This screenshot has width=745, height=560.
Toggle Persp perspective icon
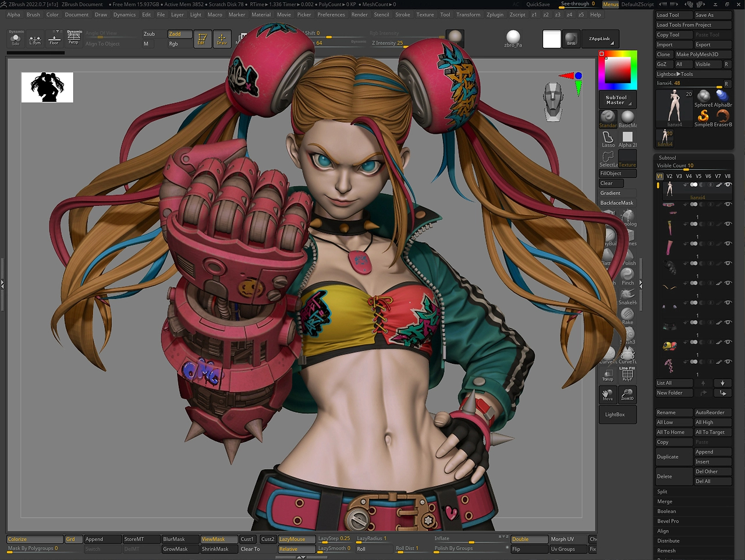[x=74, y=38]
